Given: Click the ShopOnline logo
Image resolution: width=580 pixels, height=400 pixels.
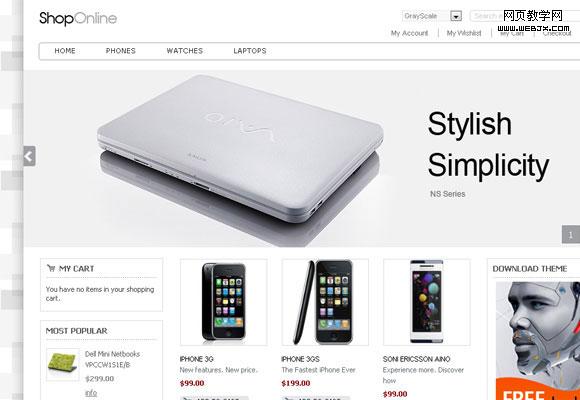Looking at the screenshot, I should pyautogui.click(x=78, y=18).
